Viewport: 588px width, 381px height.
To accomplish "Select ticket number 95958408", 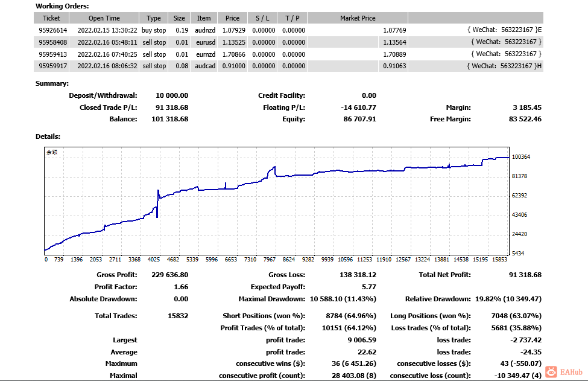I will coord(53,42).
